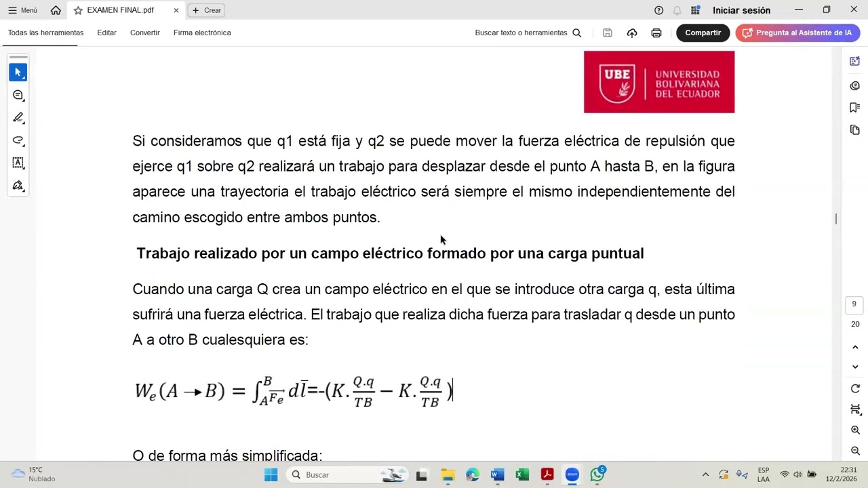Image resolution: width=868 pixels, height=488 pixels.
Task: Go to next page with down chevron
Action: [x=855, y=367]
